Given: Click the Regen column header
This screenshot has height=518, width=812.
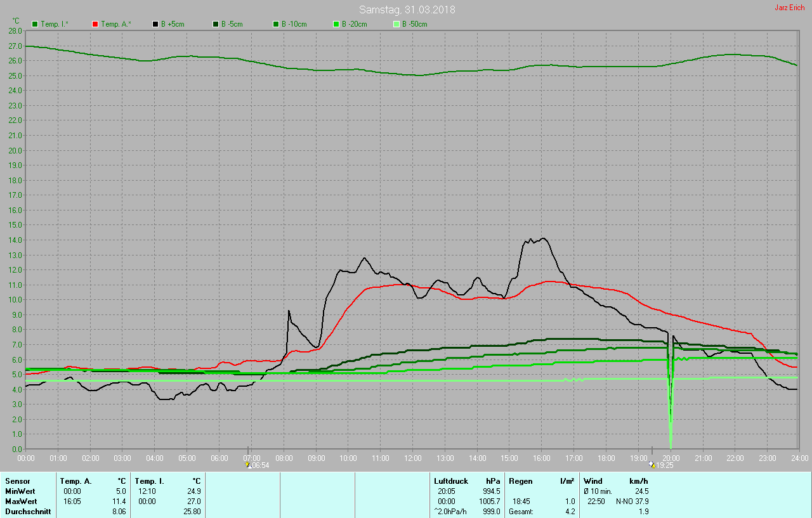Looking at the screenshot, I should (x=520, y=481).
